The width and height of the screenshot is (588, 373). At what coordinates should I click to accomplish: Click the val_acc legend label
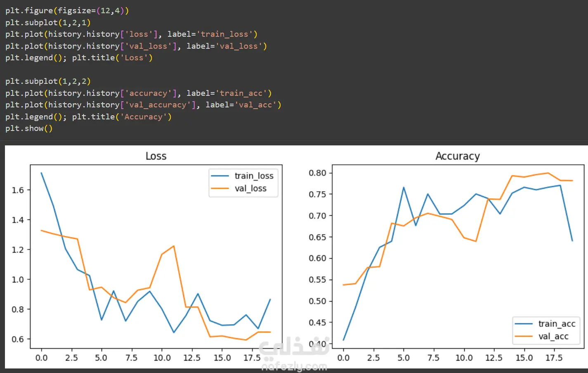553,337
